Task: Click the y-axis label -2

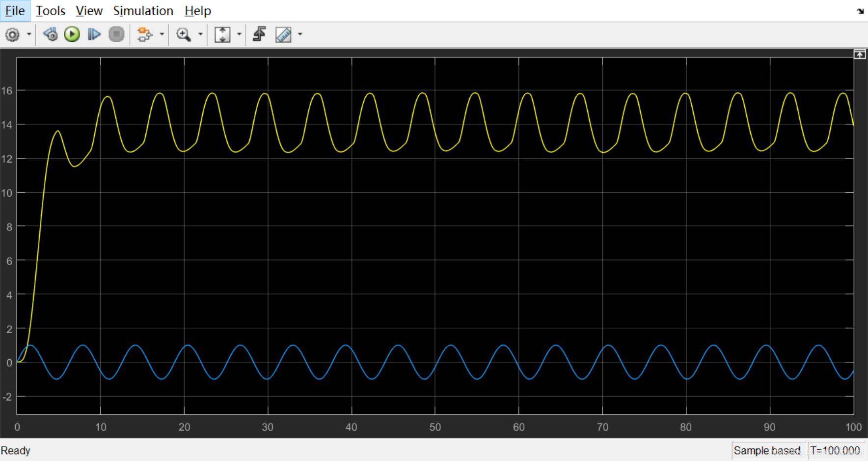Action: (x=7, y=397)
